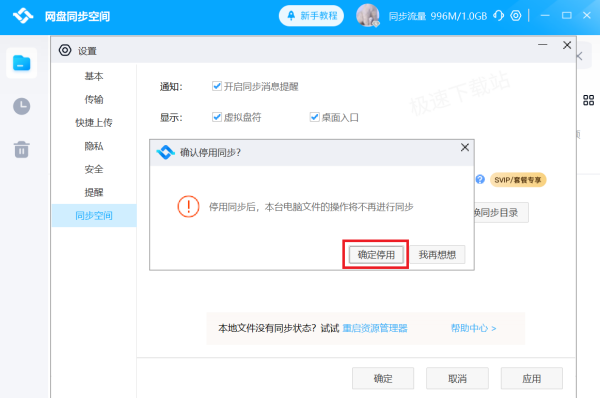Screen dimensions: 600x398
Task: Toggle the 虚拟盘符 checkbox
Action: 217,117
